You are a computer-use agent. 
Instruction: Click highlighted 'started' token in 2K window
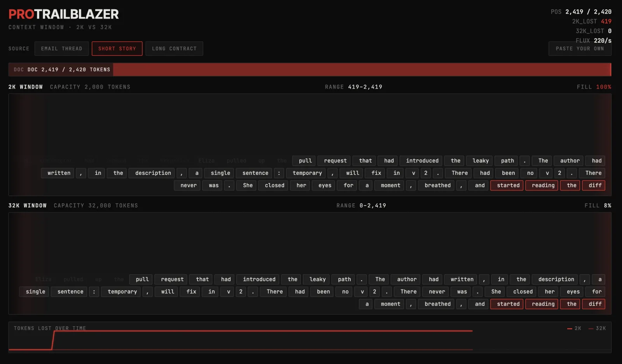508,186
